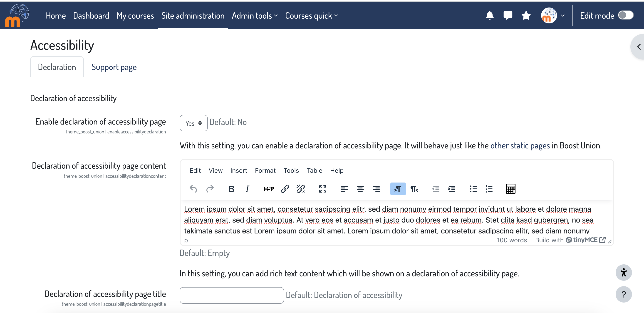Open the editor Insert menu
Viewport: 644px width, 313px height.
[238, 170]
